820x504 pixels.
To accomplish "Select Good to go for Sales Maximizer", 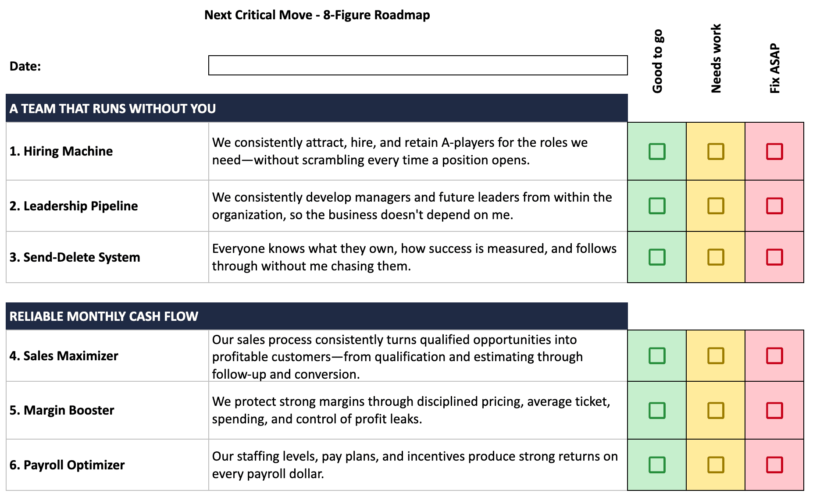I will pos(657,355).
